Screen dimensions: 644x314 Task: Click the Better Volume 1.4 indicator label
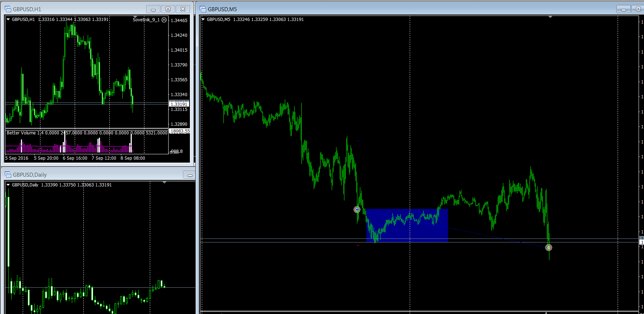25,133
